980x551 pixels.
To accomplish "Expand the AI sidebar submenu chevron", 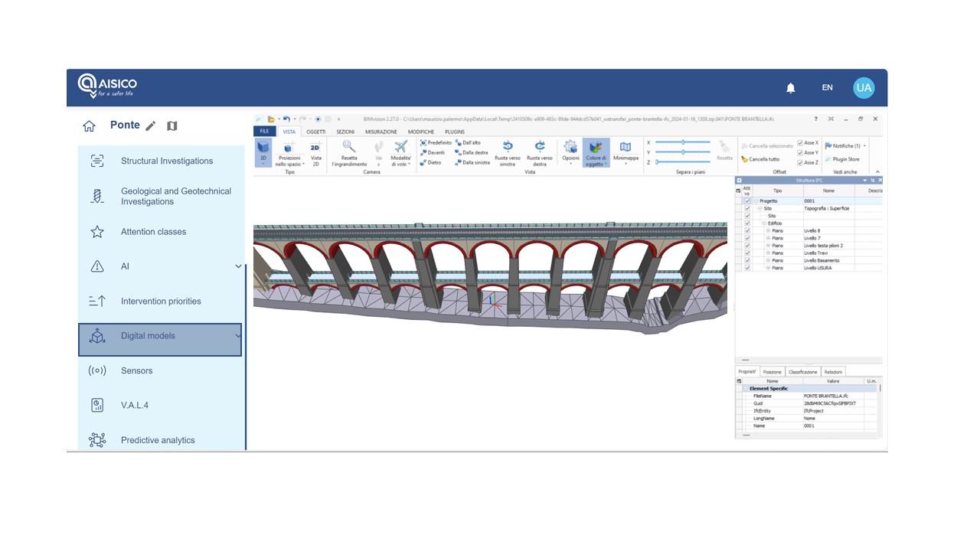I will click(x=238, y=266).
